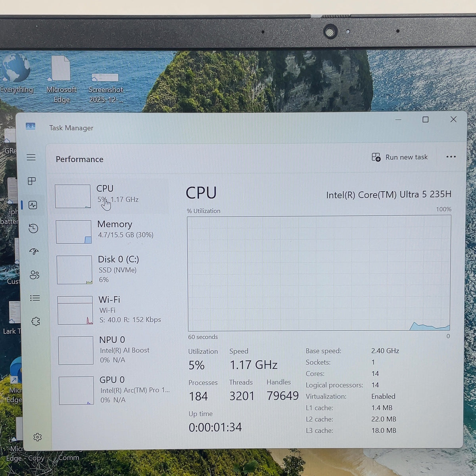
Task: Click the Disk 0 mini graph thumbnail
Action: tap(74, 270)
